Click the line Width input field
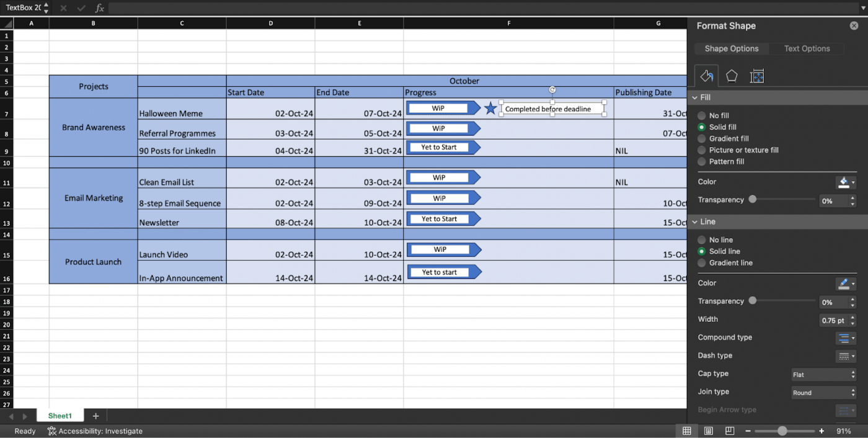This screenshot has height=438, width=868. (x=833, y=321)
